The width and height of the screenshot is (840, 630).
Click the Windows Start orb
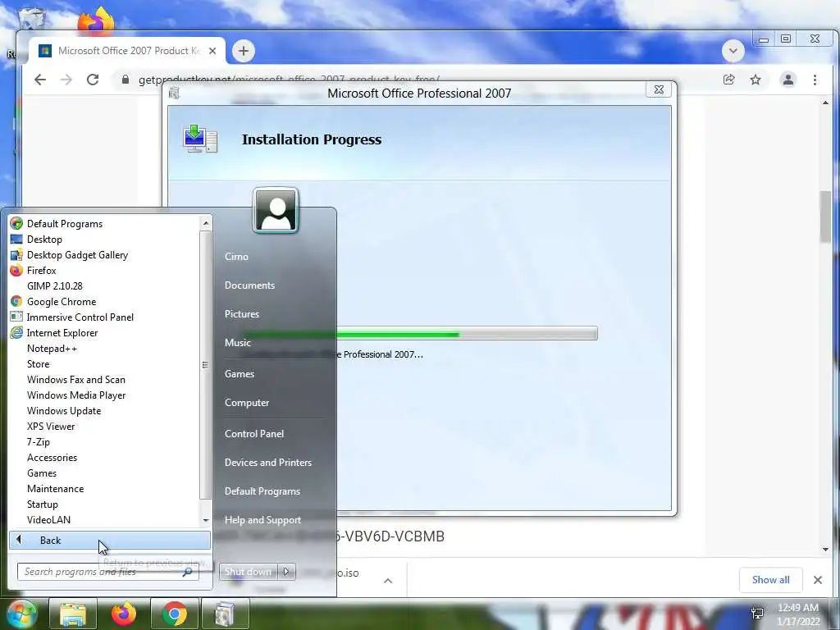tap(21, 614)
